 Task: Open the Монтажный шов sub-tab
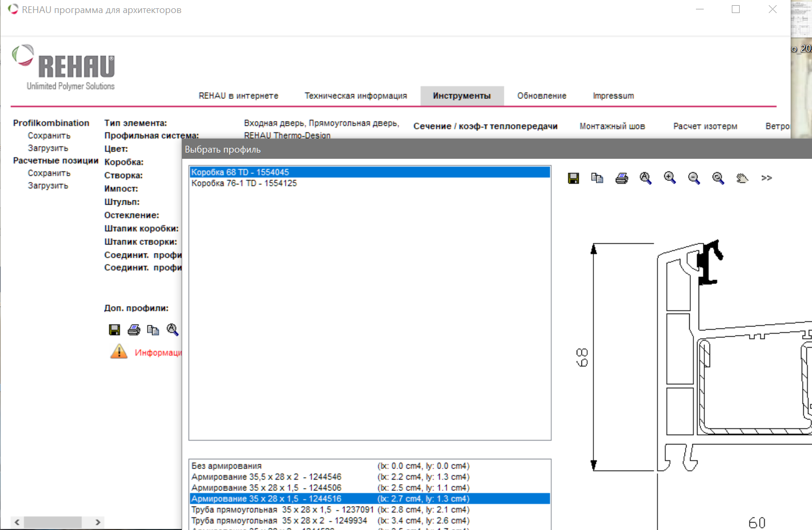click(x=612, y=126)
